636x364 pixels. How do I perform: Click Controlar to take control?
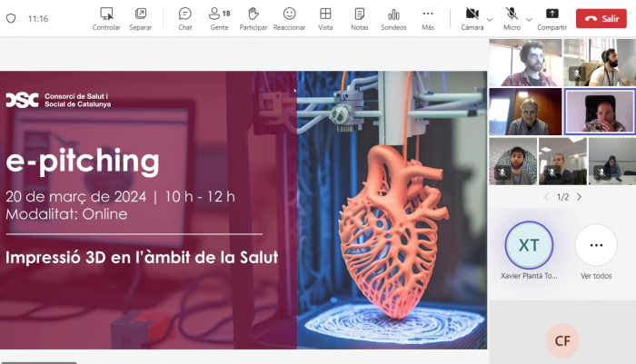106,17
